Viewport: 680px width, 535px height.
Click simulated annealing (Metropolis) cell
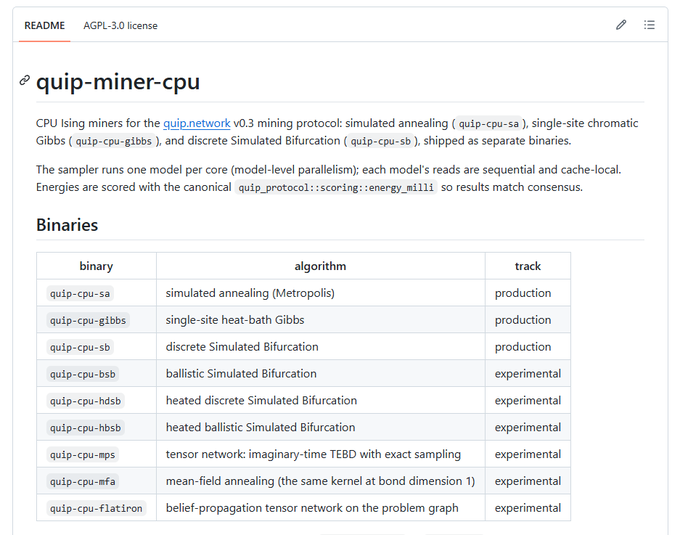pos(320,293)
